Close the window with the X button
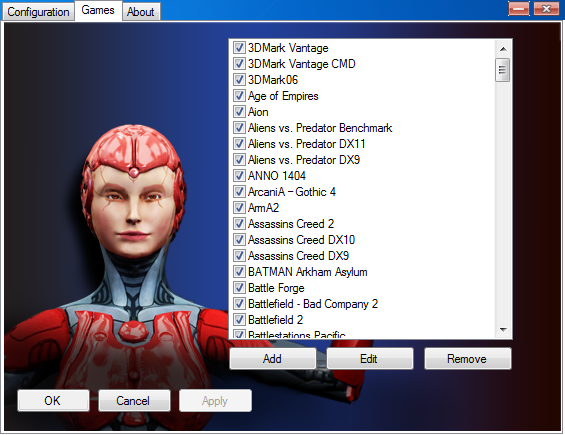The height and width of the screenshot is (435, 565). 546,9
